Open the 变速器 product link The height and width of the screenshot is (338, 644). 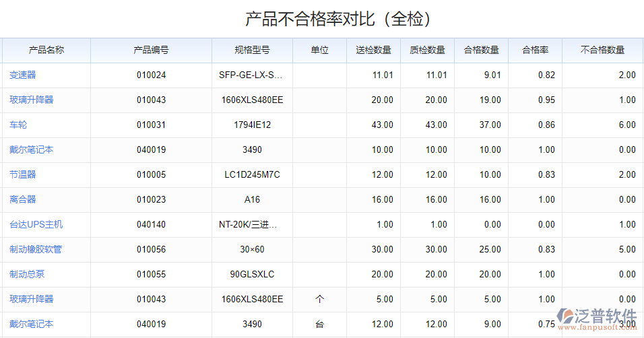tap(22, 75)
